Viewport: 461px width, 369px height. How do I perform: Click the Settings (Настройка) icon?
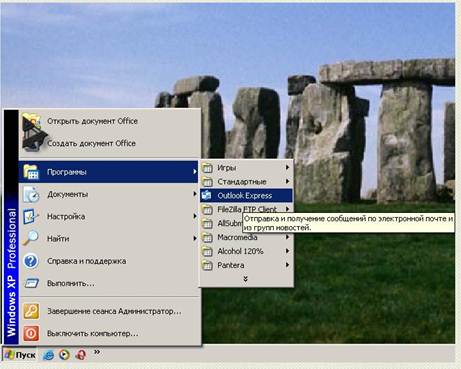point(31,217)
